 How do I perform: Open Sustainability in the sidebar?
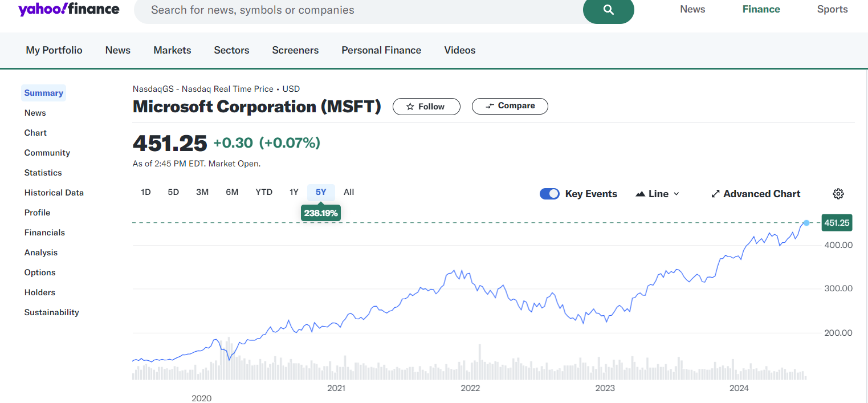point(51,312)
